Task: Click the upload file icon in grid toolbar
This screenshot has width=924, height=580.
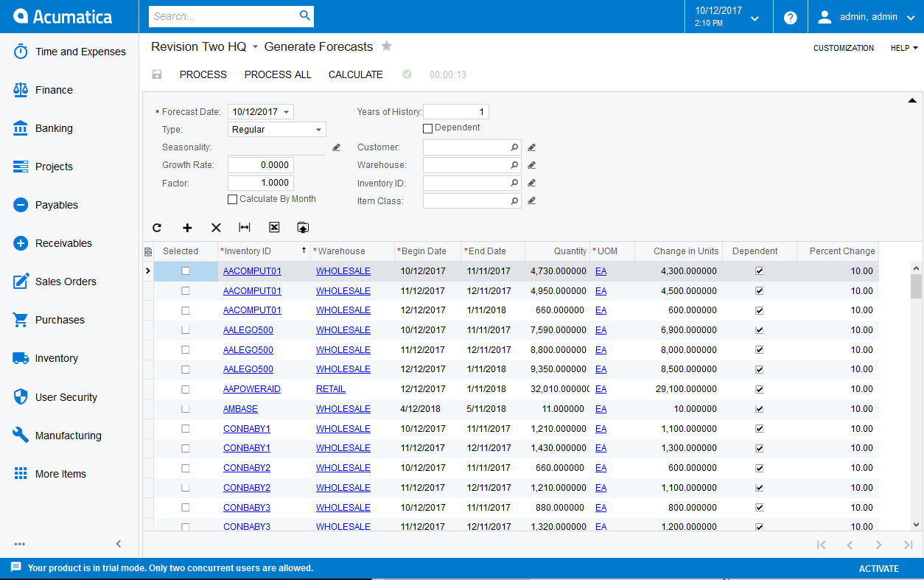Action: (x=303, y=228)
